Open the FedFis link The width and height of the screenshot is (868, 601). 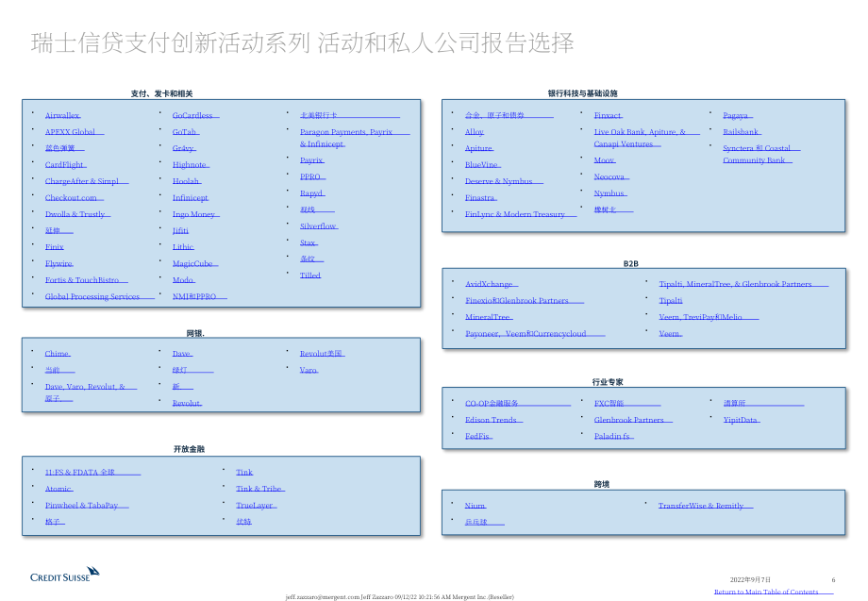point(478,437)
